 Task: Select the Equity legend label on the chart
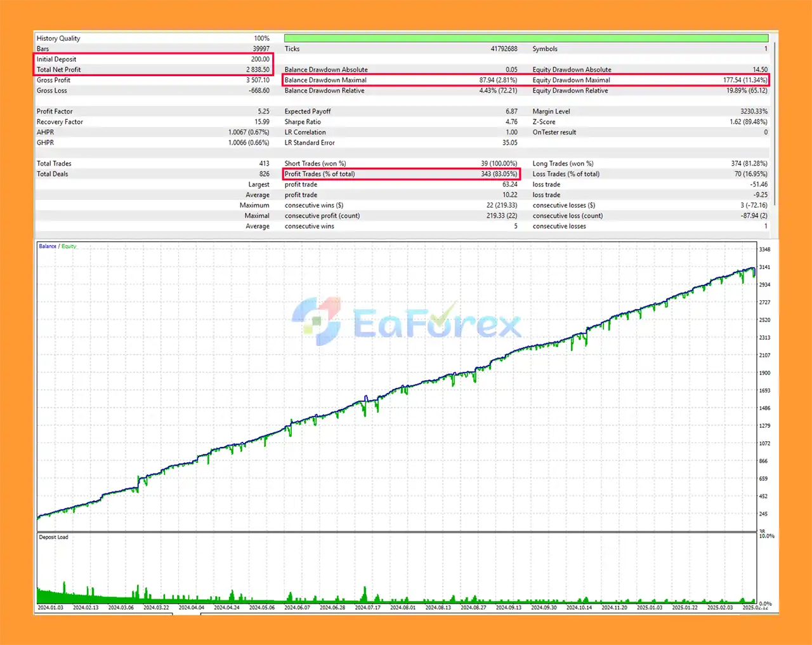click(69, 246)
